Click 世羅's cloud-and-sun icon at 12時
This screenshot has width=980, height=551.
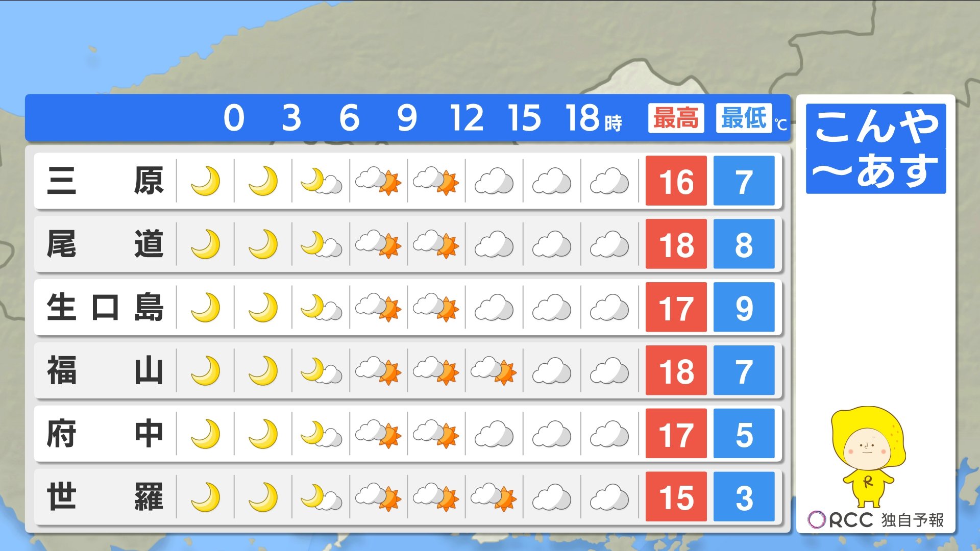436,497
